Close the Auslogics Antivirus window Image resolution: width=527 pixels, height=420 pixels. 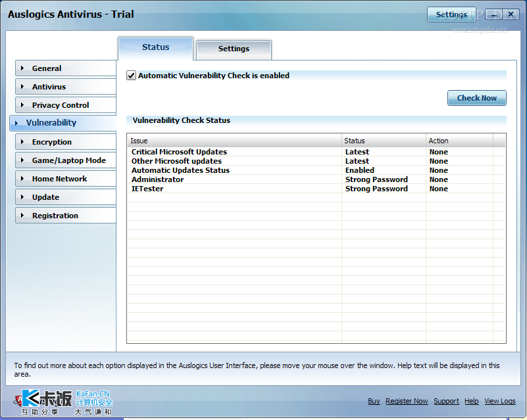[x=511, y=14]
